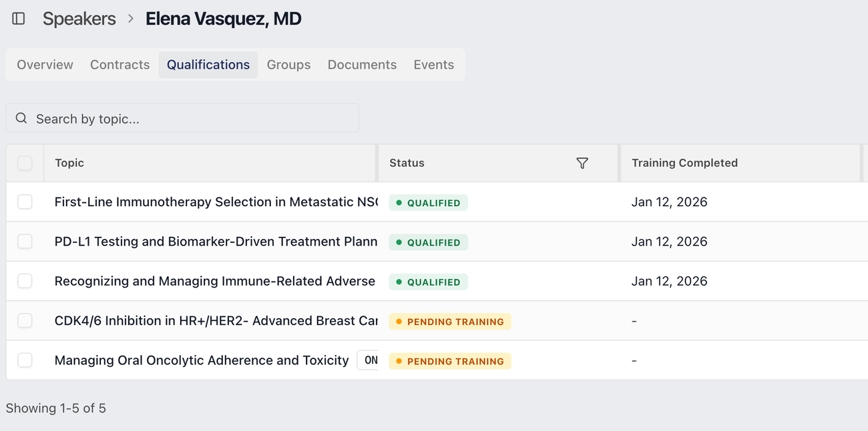Viewport: 868px width, 431px height.
Task: Click Jan 12, 2026 in PD-L1 Testing row
Action: click(670, 242)
